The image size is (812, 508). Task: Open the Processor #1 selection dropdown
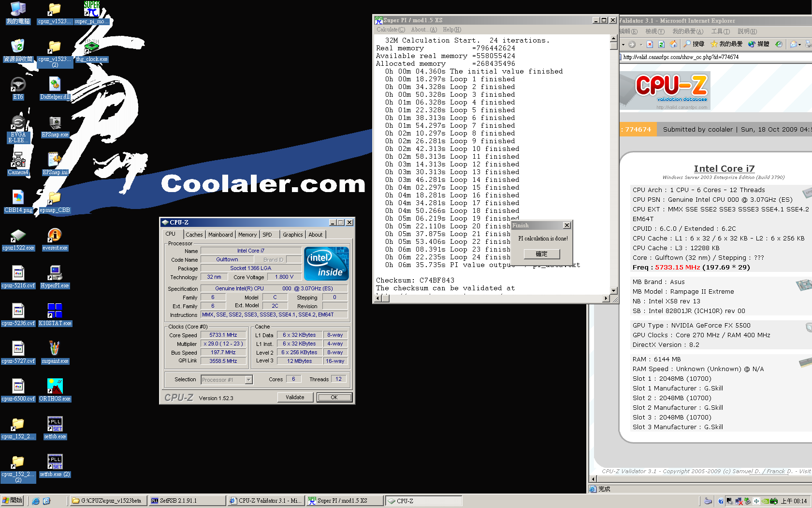(x=248, y=380)
